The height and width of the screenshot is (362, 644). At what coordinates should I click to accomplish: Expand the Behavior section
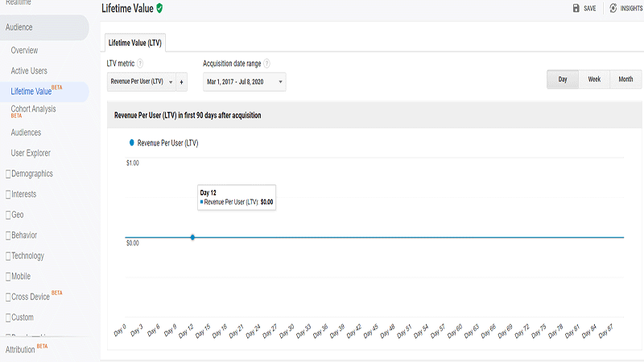[x=22, y=235]
